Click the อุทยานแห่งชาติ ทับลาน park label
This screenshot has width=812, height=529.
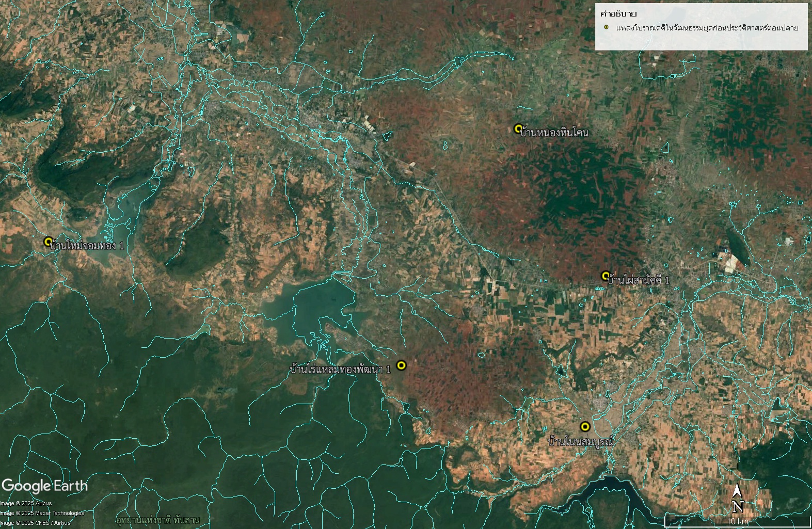[x=157, y=519]
